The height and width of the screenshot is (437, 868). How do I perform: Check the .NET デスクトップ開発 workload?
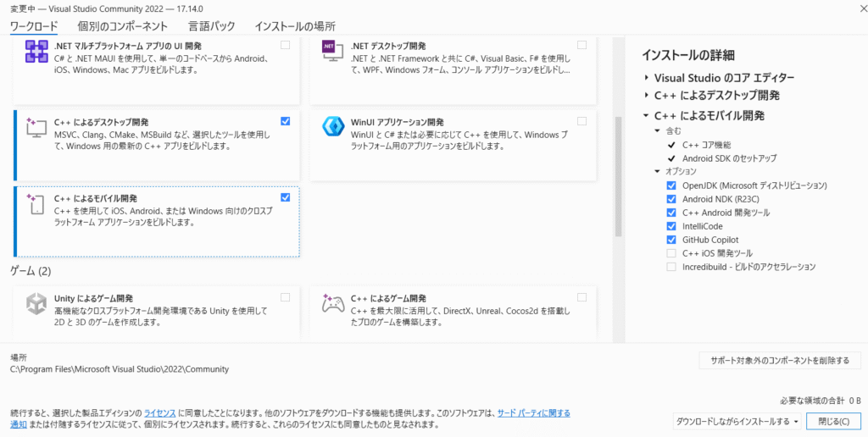pos(581,46)
